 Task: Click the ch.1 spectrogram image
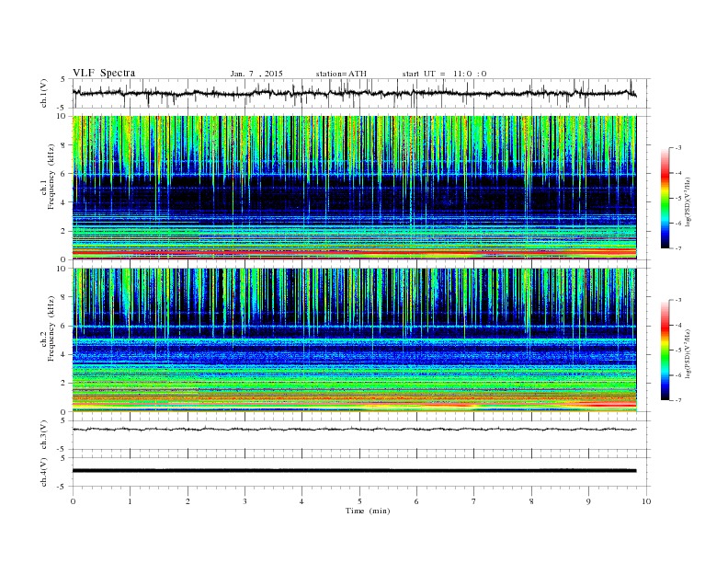355,188
